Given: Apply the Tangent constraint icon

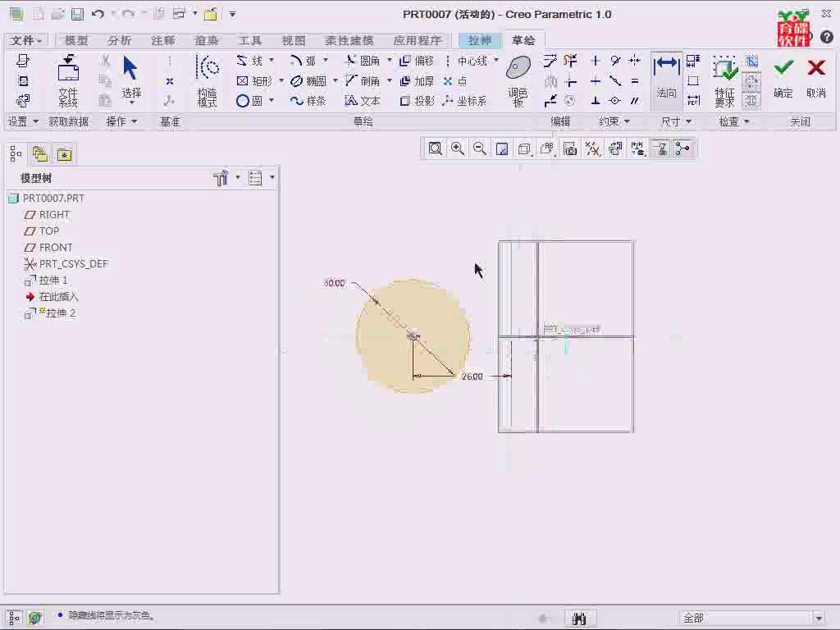Looking at the screenshot, I should click(615, 61).
